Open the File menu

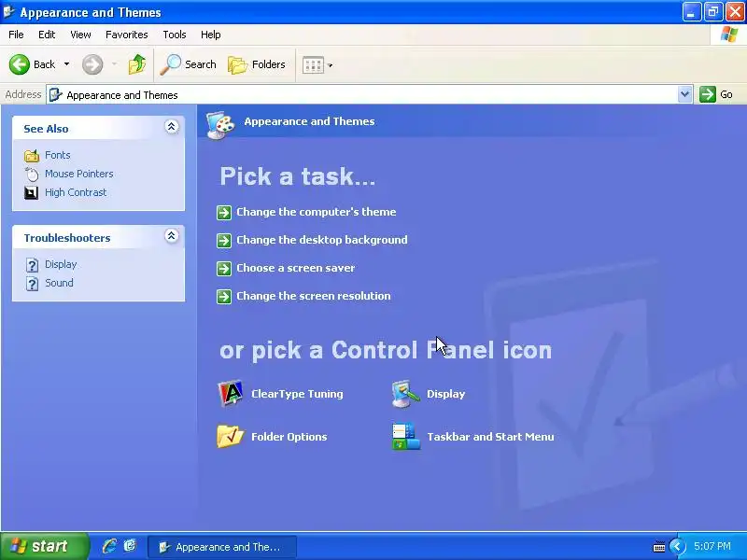[x=16, y=35]
